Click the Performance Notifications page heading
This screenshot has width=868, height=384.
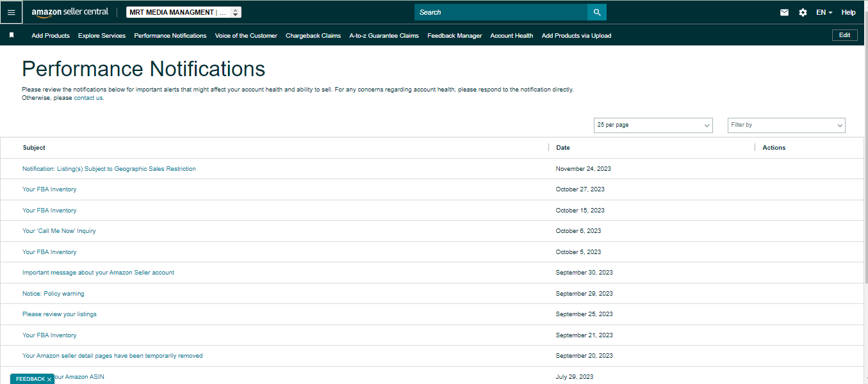click(x=143, y=69)
